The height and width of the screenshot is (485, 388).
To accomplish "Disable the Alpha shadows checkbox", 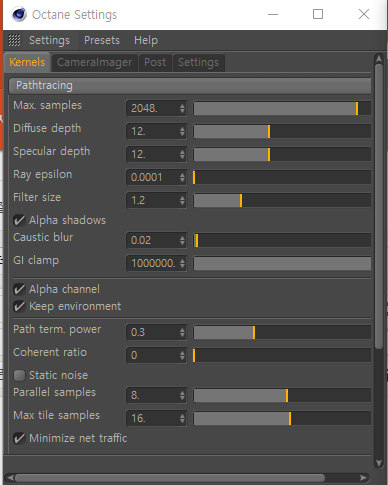I will (x=19, y=220).
